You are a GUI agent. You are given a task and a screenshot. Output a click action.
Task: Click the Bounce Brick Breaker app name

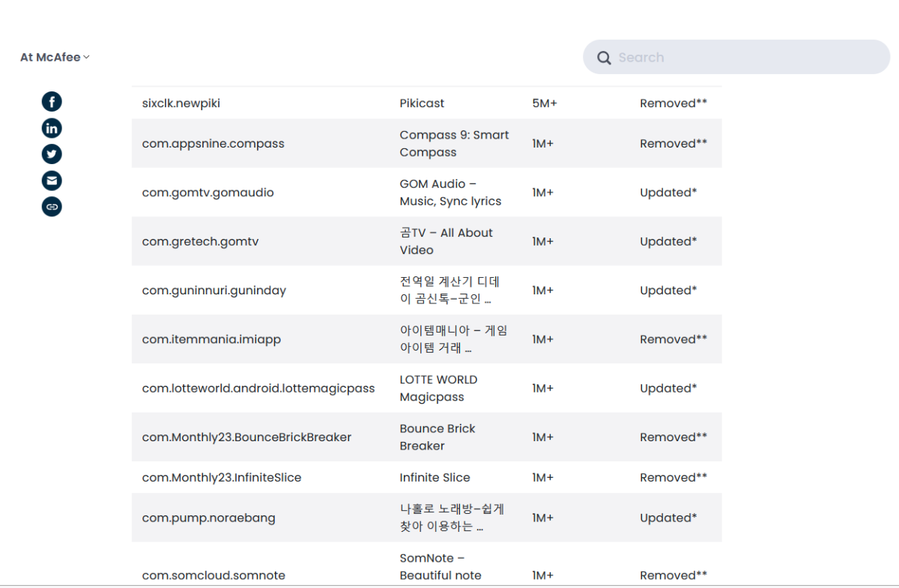click(438, 437)
